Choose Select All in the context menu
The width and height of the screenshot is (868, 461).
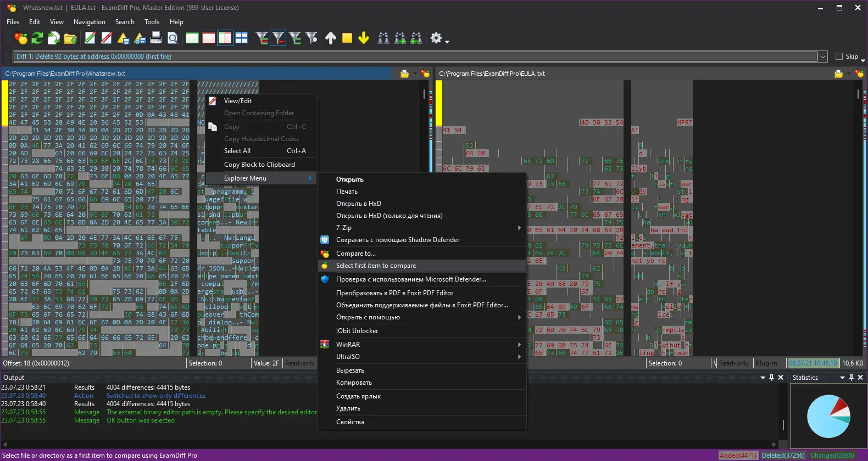(x=261, y=151)
